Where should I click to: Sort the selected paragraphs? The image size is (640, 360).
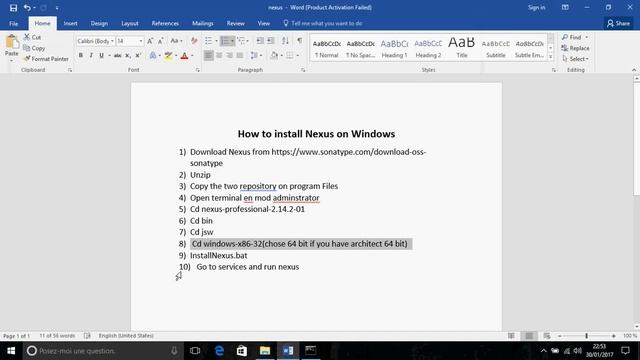click(285, 41)
